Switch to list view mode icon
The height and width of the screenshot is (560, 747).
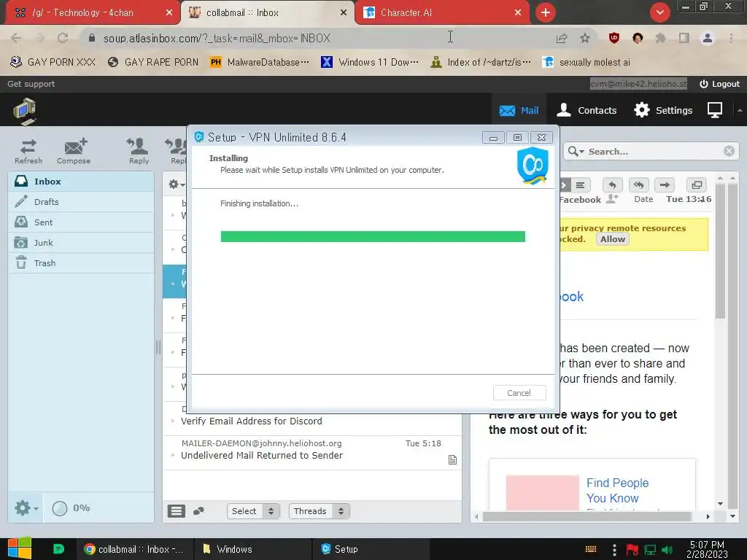click(x=177, y=511)
